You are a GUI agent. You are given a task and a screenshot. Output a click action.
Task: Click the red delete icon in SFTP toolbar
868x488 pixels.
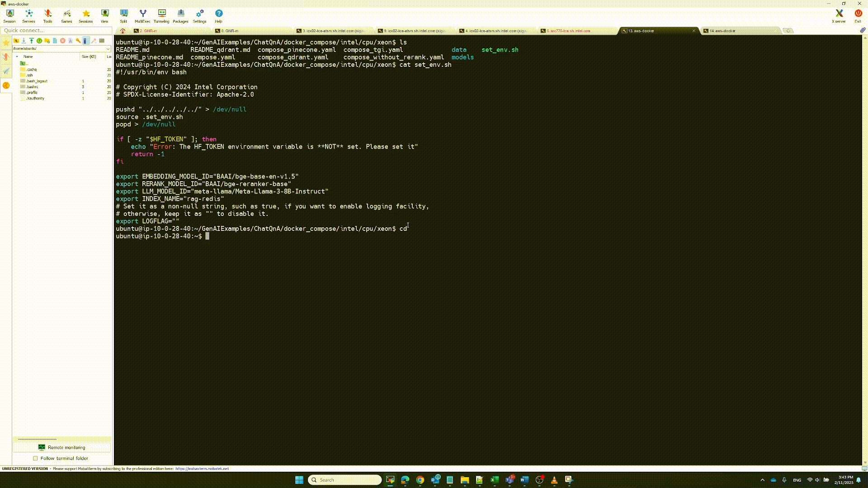[x=63, y=41]
